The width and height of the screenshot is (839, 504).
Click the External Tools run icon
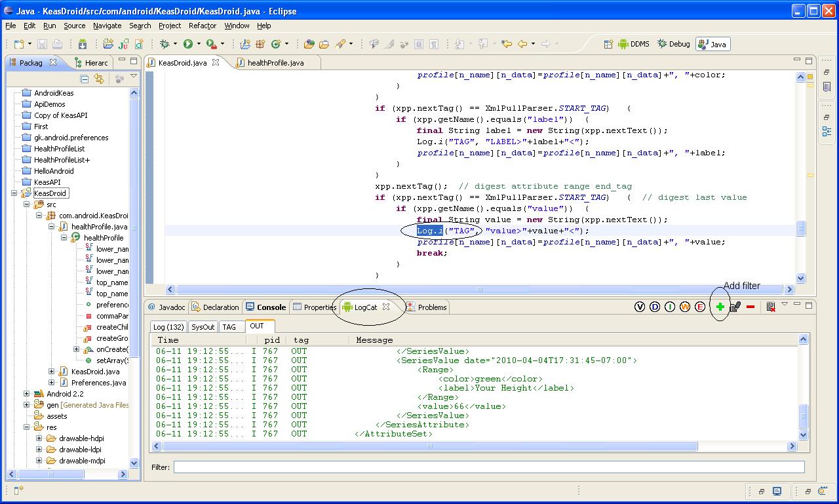coord(211,44)
